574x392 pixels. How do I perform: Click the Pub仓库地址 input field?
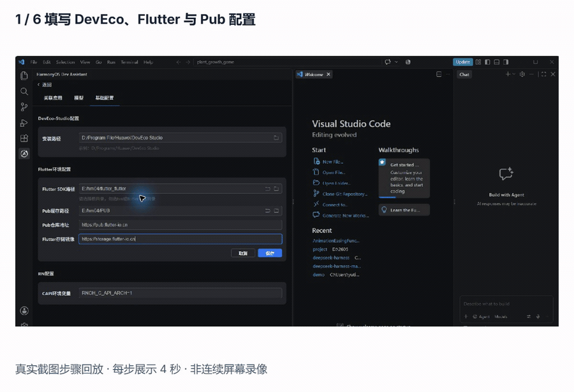click(180, 225)
